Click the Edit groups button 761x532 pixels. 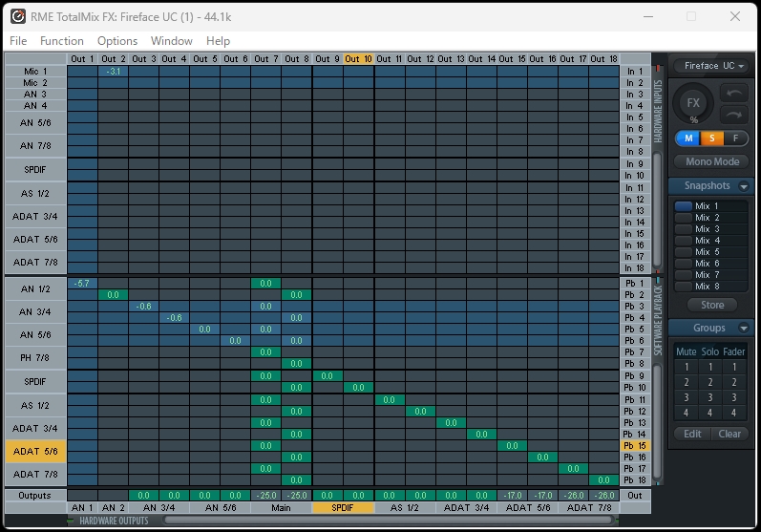point(692,434)
